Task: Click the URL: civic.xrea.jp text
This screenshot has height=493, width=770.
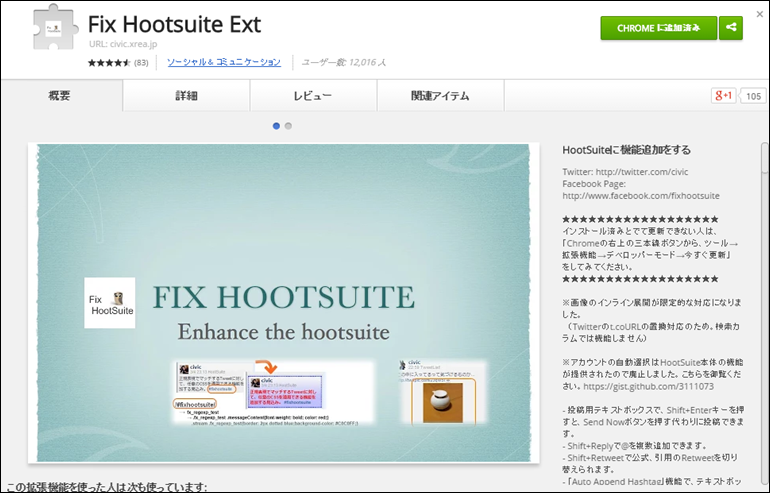Action: [123, 44]
